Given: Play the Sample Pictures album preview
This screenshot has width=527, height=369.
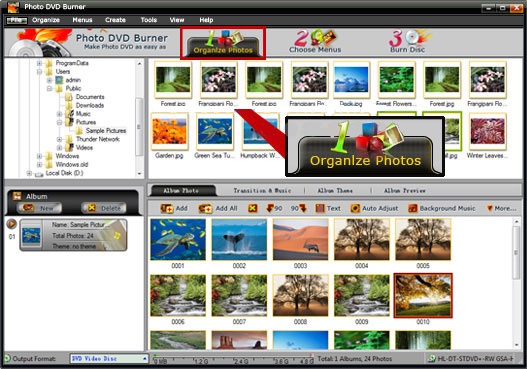Looking at the screenshot, I should pyautogui.click(x=11, y=224).
